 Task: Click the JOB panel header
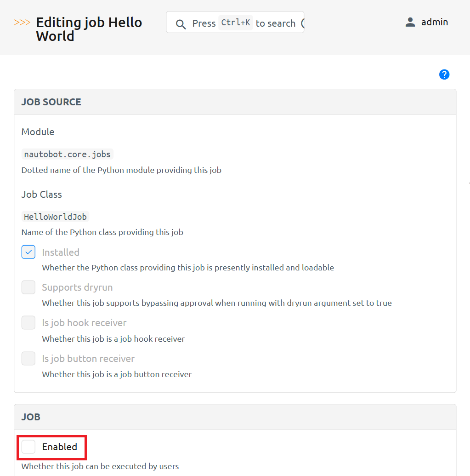coord(31,417)
